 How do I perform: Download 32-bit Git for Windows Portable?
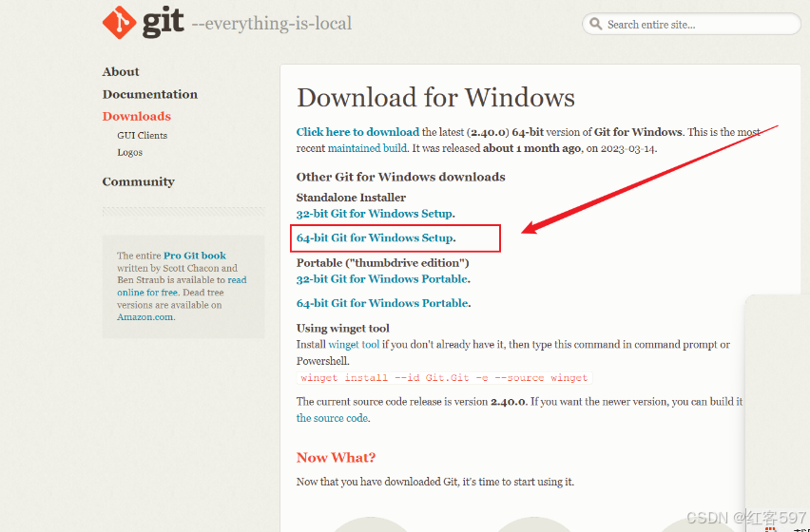click(382, 279)
